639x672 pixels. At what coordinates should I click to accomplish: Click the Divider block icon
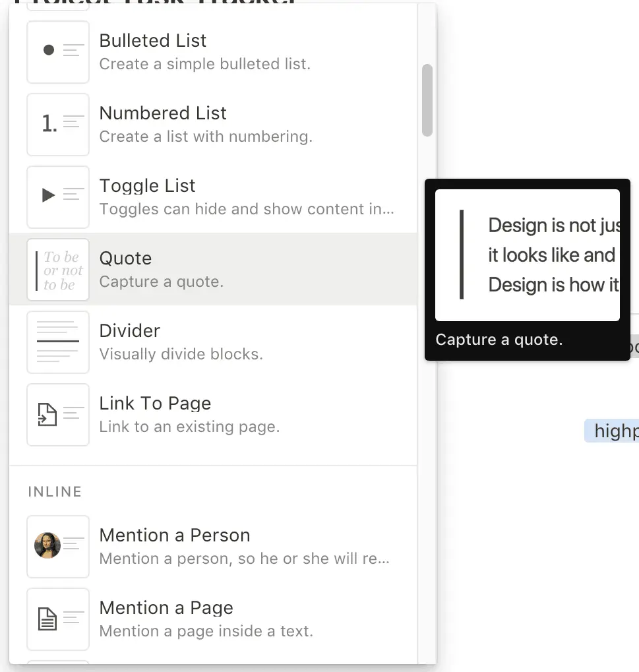(x=58, y=342)
